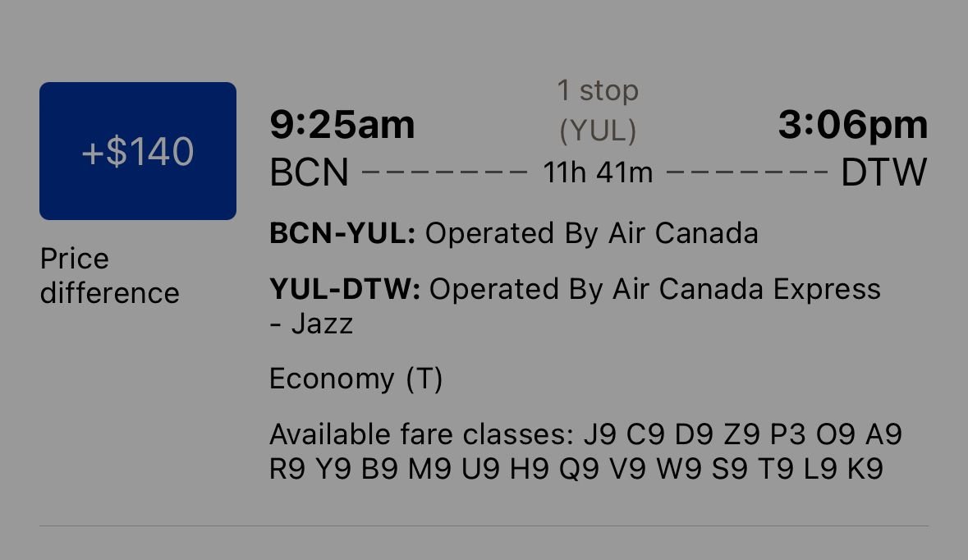
Task: Select the +$140 price difference button
Action: 138,151
